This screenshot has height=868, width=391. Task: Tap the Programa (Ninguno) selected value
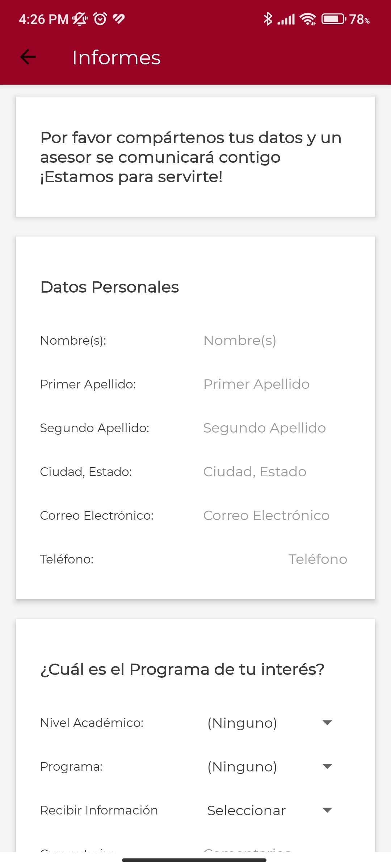click(x=242, y=767)
